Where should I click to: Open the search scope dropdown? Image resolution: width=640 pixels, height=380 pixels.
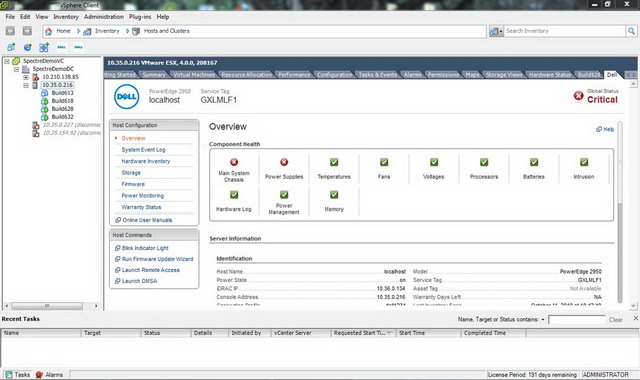point(496,31)
